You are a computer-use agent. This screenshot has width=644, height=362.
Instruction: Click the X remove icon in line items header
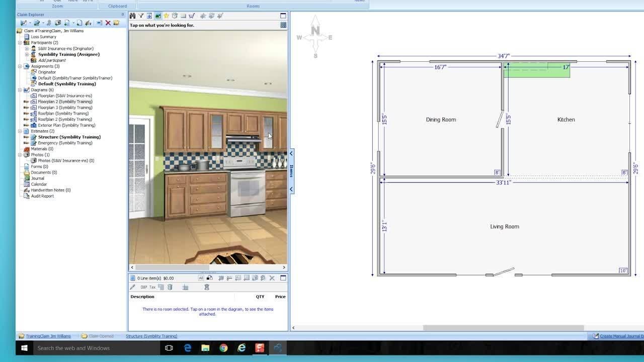[x=272, y=278]
